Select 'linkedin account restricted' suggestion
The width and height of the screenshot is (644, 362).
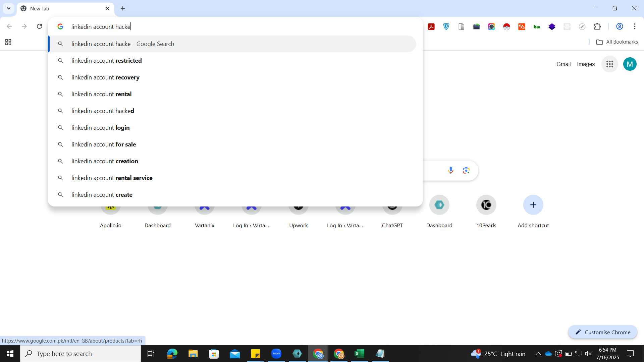[232, 61]
